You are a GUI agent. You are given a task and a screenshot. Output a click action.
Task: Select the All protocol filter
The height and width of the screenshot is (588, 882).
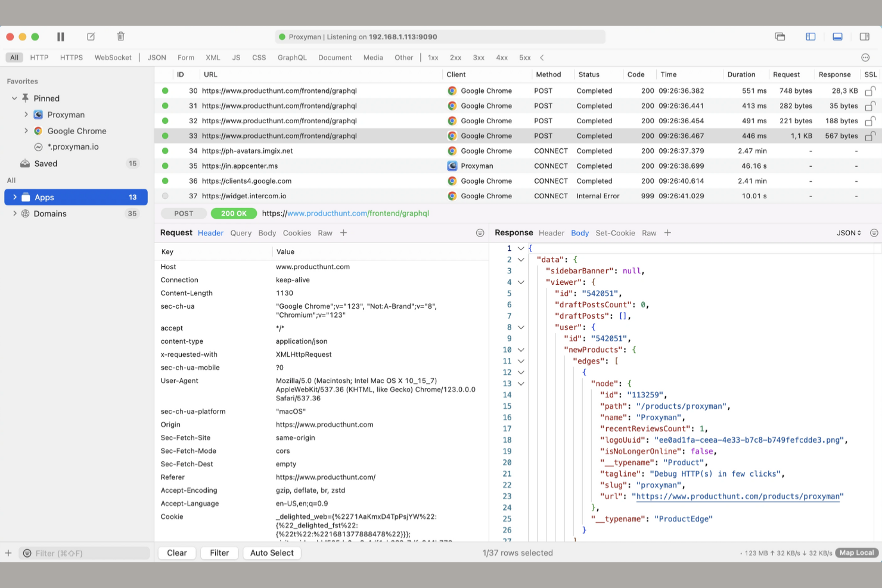tap(14, 58)
